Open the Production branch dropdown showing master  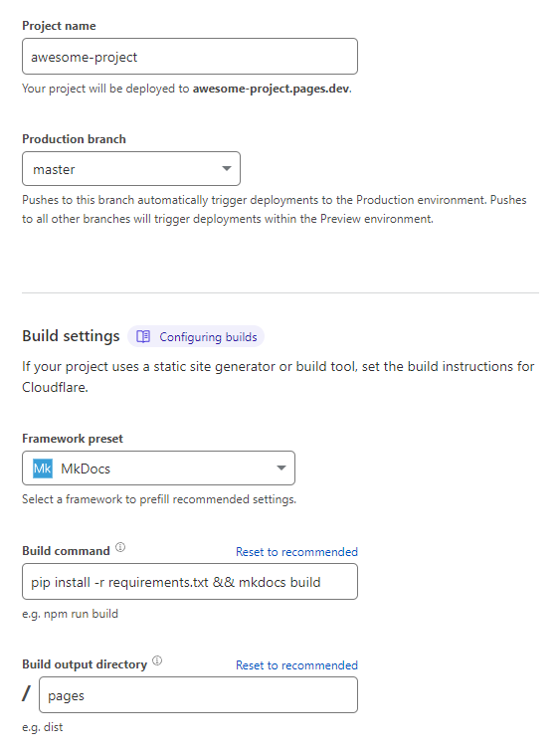tap(131, 168)
